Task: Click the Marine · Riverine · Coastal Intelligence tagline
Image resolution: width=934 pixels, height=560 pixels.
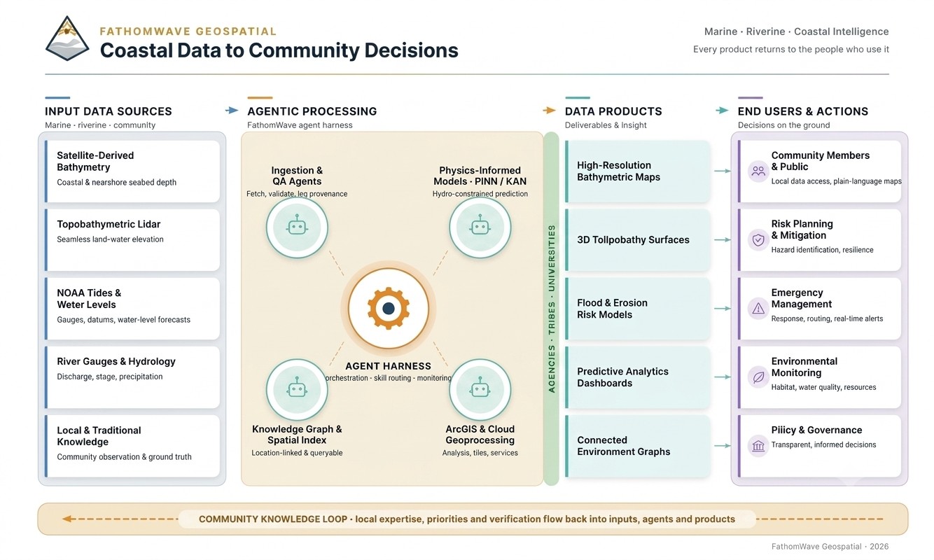Action: [797, 31]
